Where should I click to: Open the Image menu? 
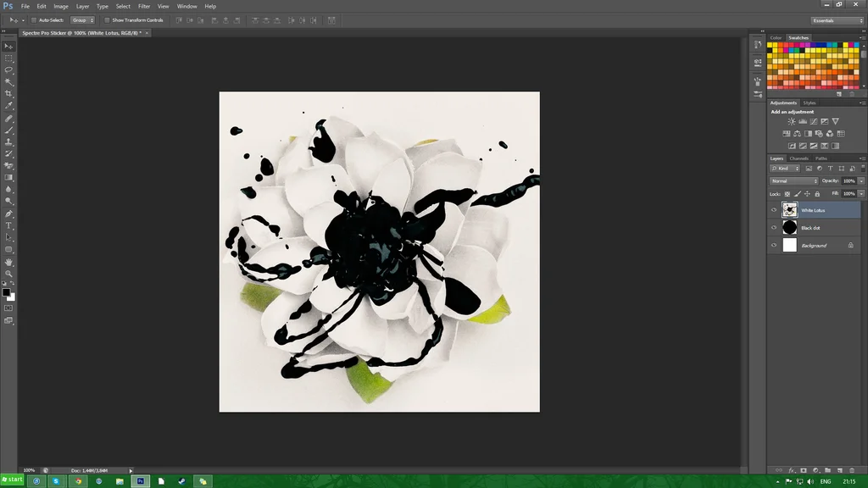61,6
